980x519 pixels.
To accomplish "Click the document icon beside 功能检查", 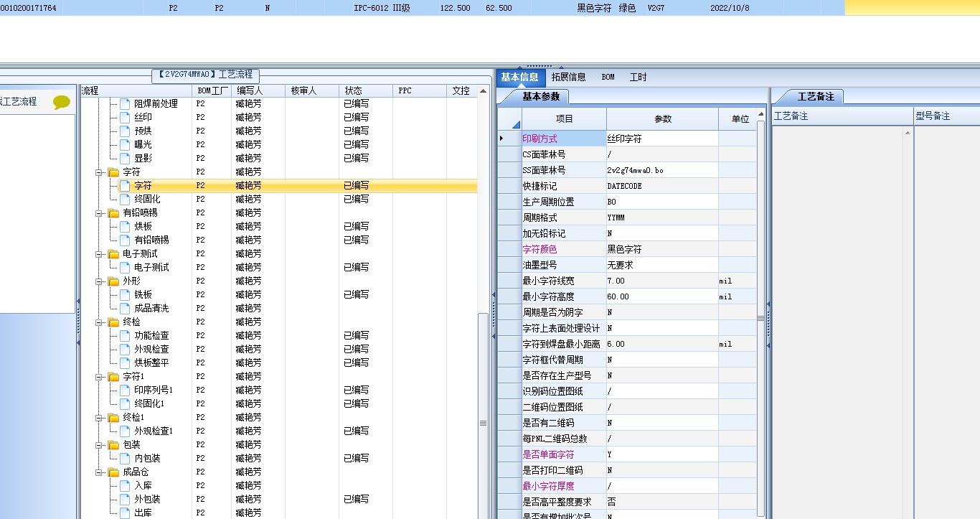I will [126, 335].
